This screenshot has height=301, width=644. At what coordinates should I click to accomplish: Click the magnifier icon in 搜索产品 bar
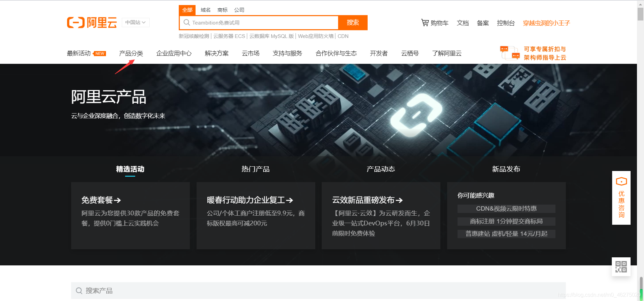79,291
